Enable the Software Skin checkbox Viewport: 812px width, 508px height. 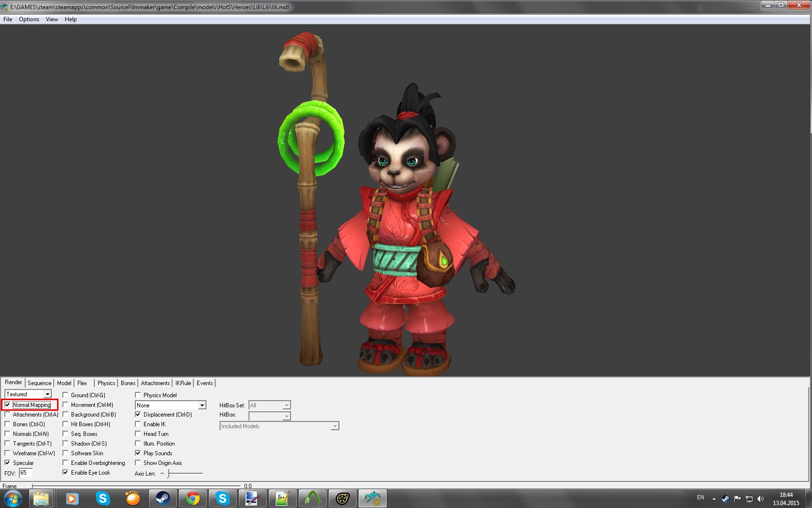65,453
